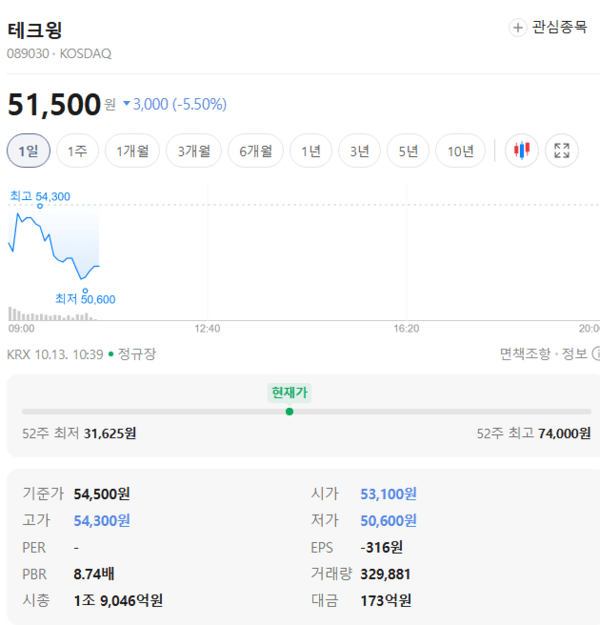Click the PBR value 8.74배

click(x=94, y=574)
